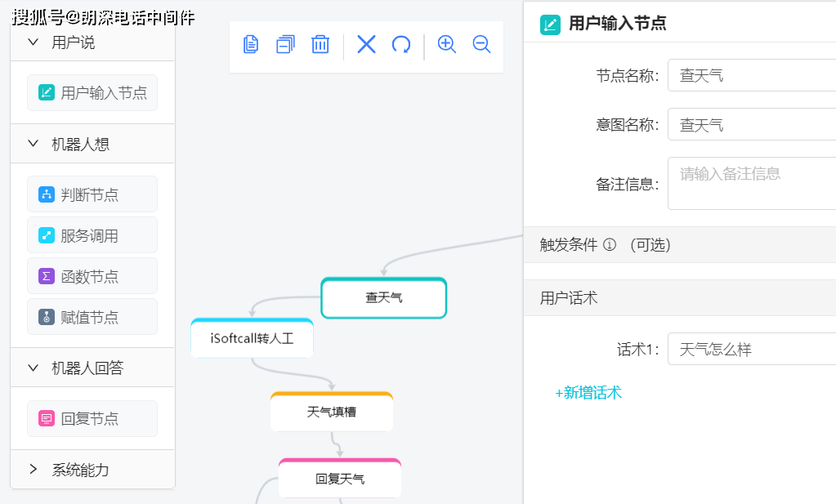This screenshot has width=836, height=504.
Task: Collapse the 机器人回答 section
Action: [x=34, y=368]
